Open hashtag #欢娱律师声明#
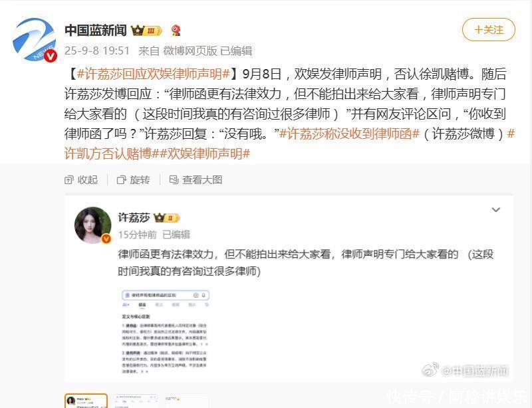532x408 pixels. point(205,153)
